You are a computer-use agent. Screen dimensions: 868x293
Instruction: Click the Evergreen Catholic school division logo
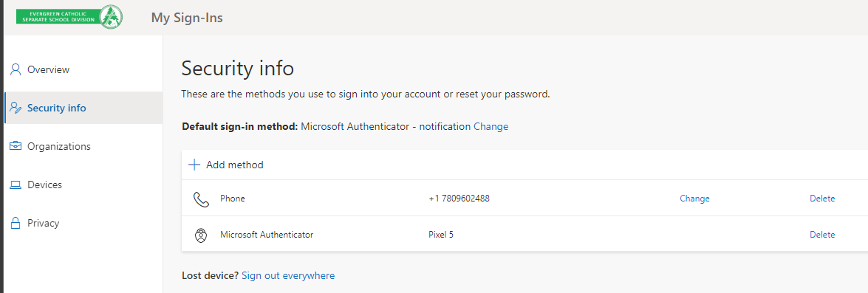coord(69,17)
